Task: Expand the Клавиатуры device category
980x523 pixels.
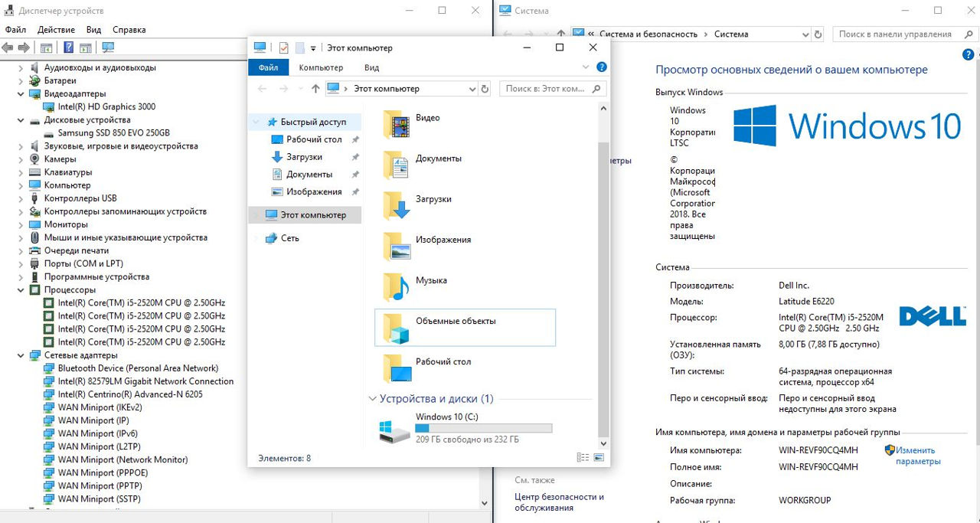Action: (x=21, y=172)
